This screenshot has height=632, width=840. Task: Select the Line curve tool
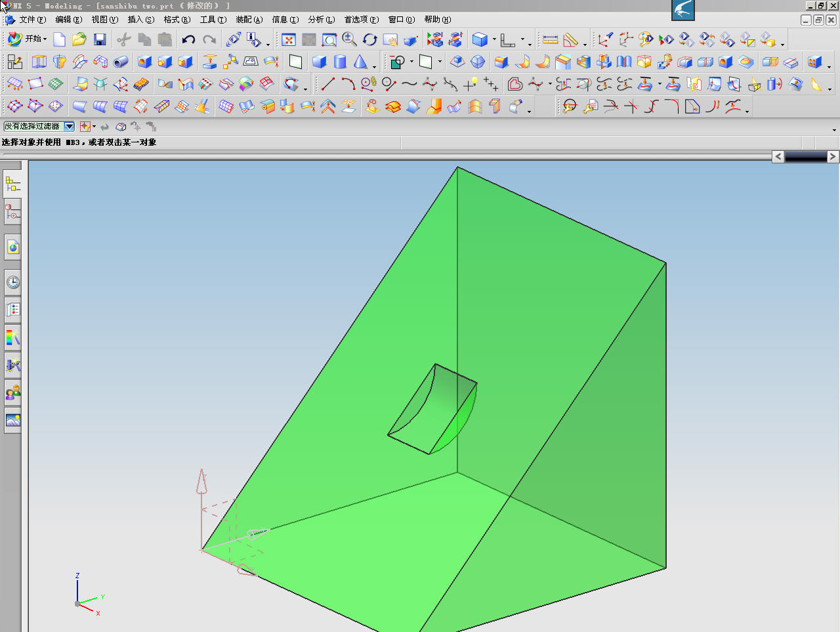(328, 84)
